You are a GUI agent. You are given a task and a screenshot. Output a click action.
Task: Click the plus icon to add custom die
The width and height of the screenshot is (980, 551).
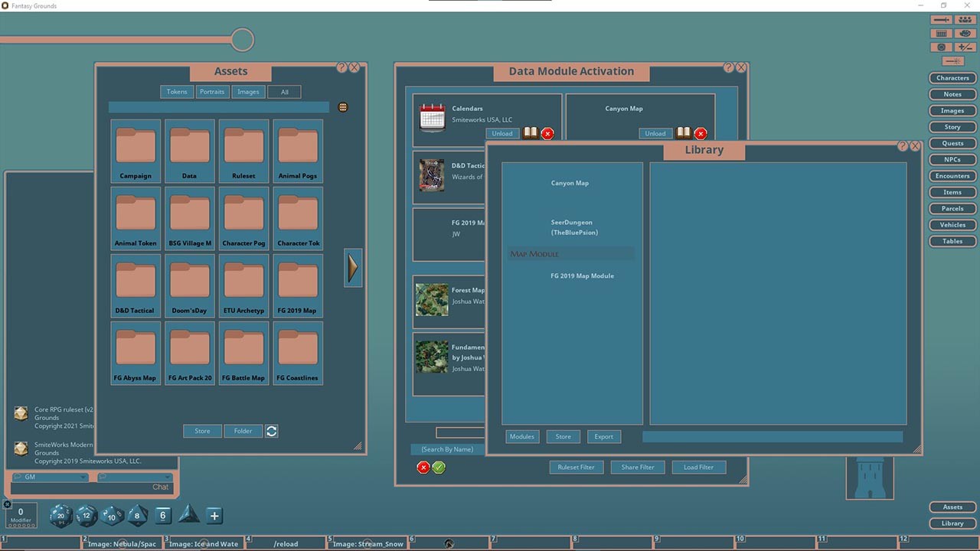coord(214,515)
